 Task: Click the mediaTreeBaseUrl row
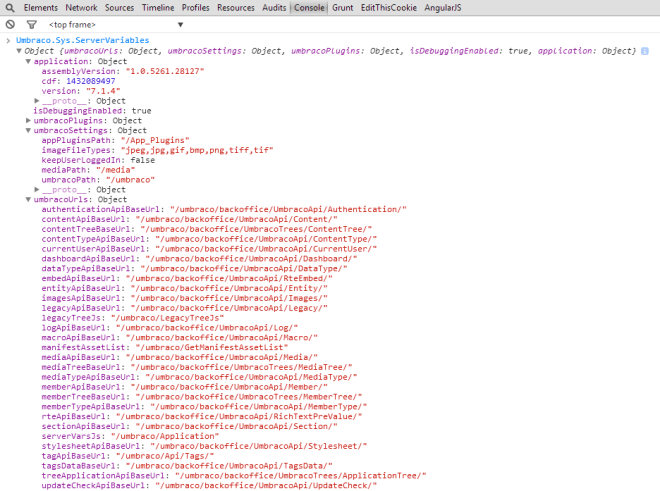197,367
